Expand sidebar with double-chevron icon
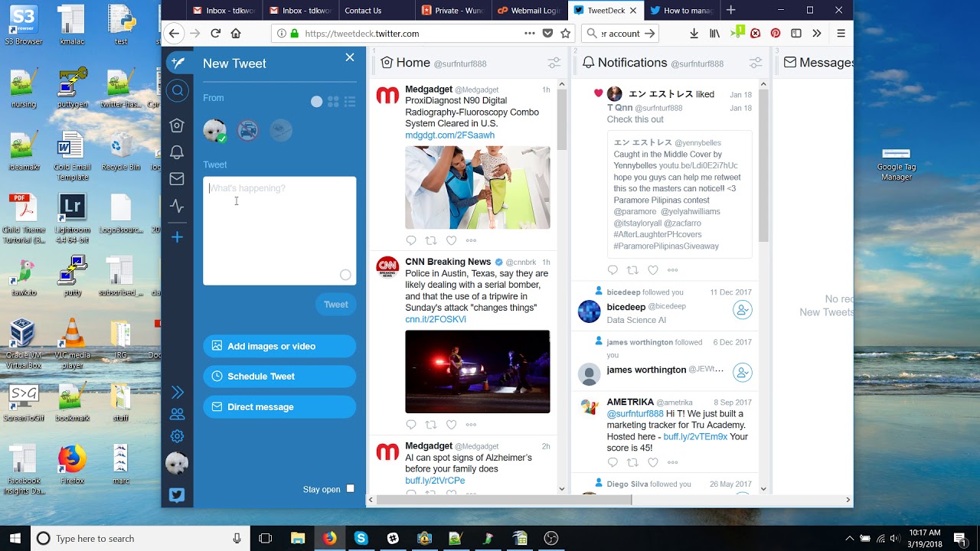 pos(177,392)
